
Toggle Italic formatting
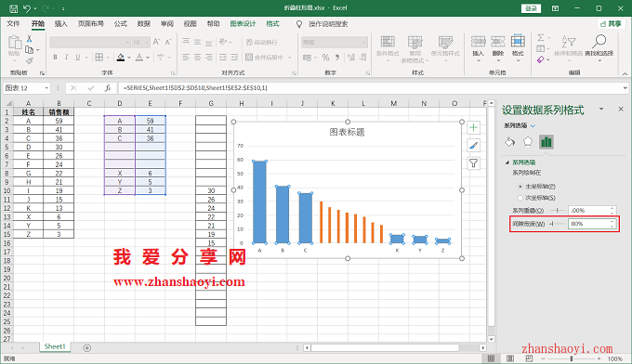point(66,58)
